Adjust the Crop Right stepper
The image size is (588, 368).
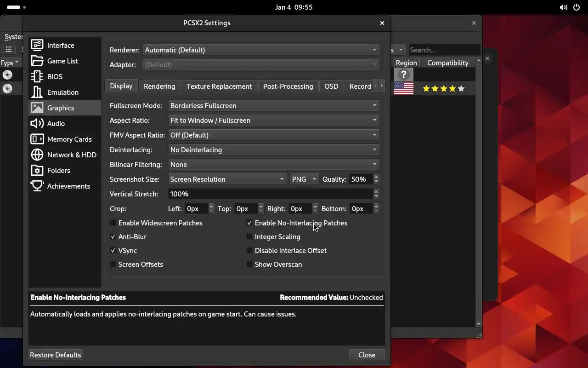tap(315, 208)
